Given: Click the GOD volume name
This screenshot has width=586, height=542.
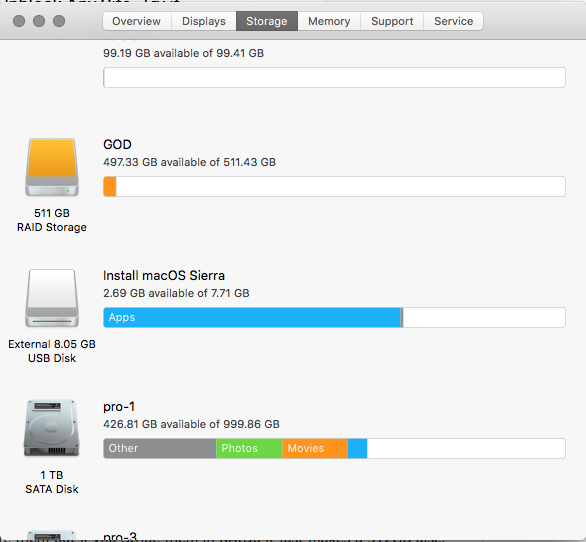Looking at the screenshot, I should point(117,145).
